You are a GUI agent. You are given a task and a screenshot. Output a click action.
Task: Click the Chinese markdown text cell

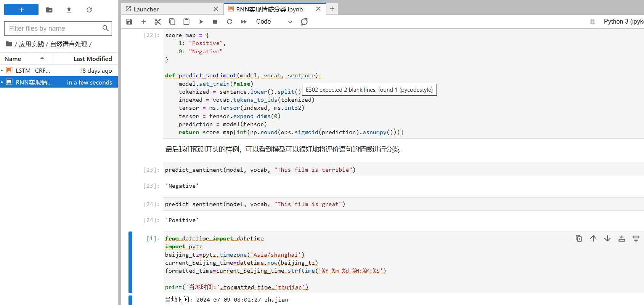[x=284, y=149]
